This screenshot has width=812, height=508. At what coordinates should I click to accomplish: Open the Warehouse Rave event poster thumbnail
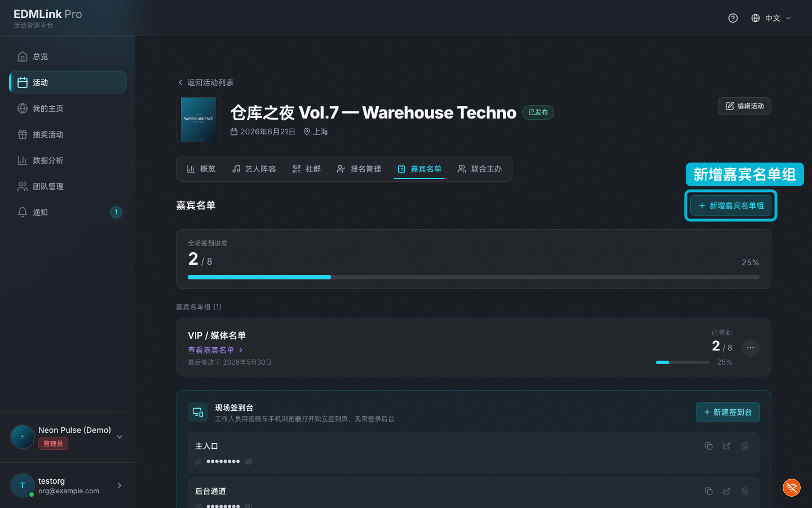point(198,120)
